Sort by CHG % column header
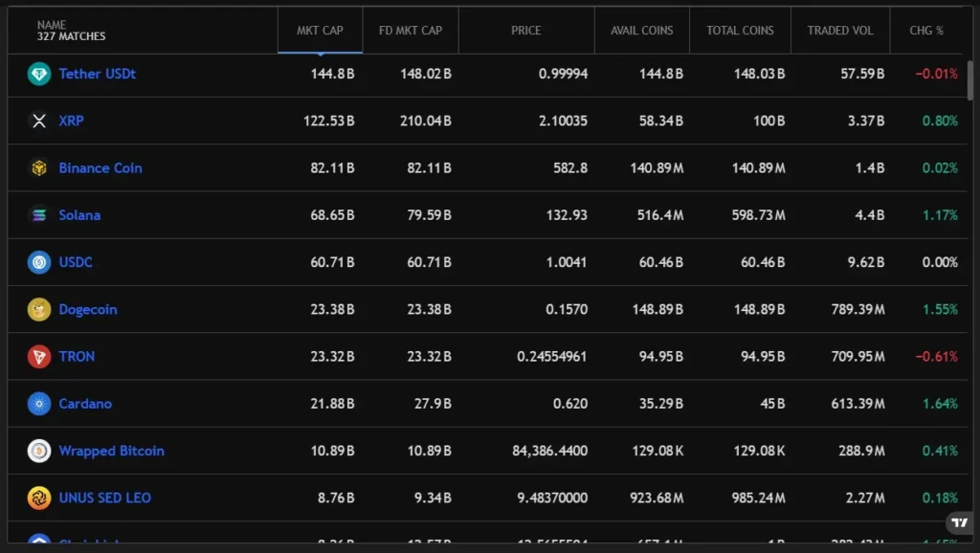980x553 pixels. (x=925, y=31)
